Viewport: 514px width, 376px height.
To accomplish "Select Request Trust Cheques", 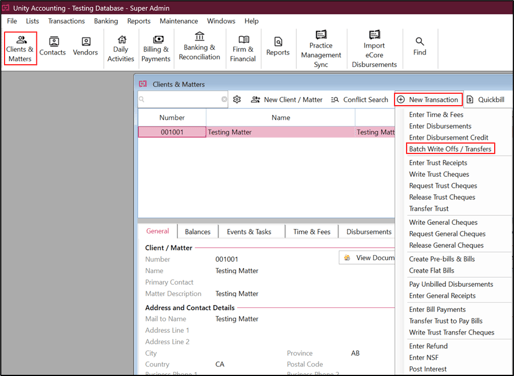I will 443,186.
